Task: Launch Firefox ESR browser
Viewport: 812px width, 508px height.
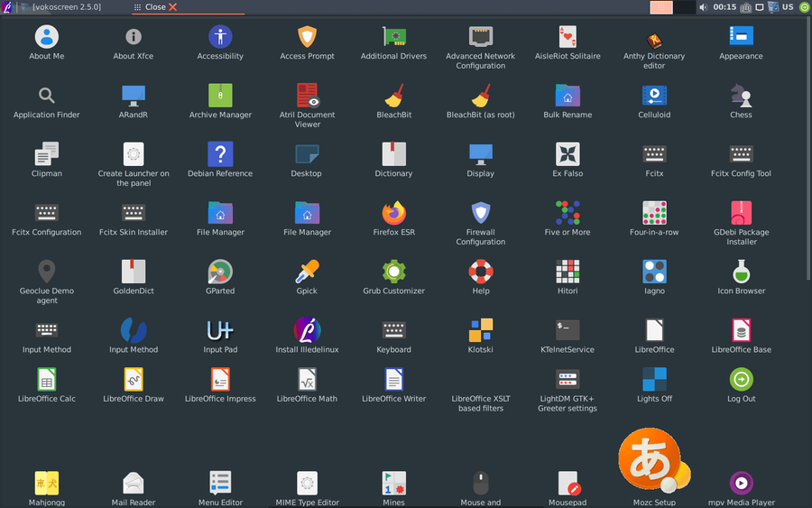Action: pos(393,218)
